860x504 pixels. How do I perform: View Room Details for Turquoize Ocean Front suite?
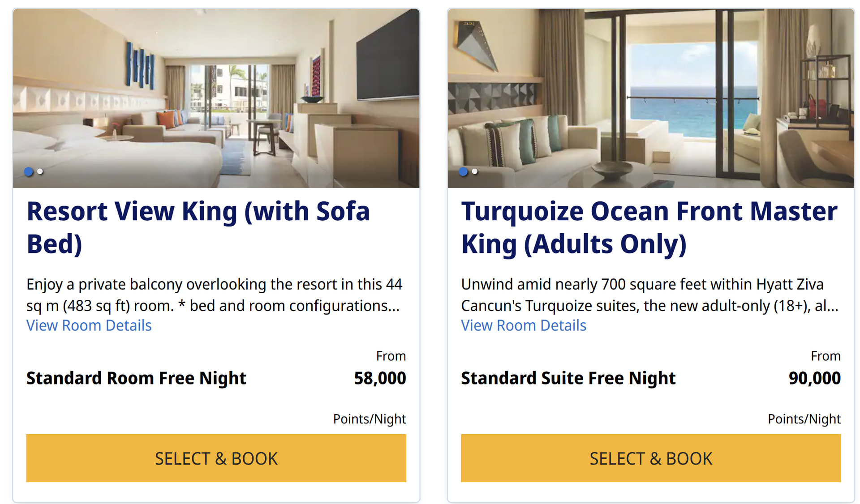(524, 325)
